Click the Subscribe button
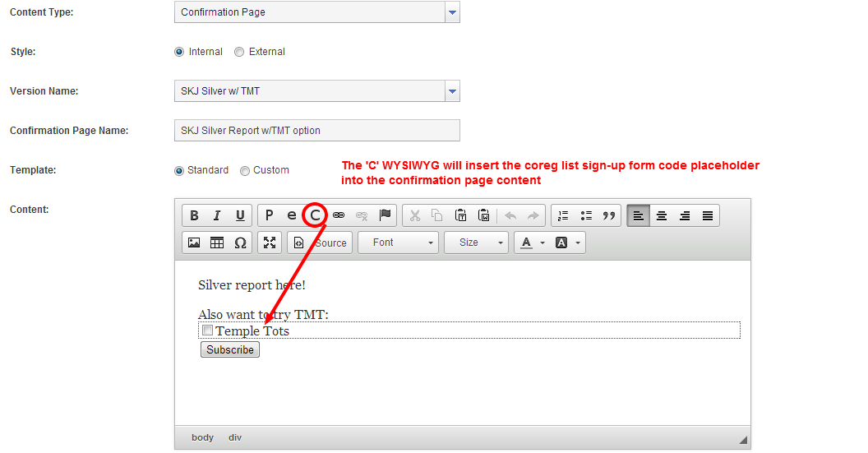Viewport: 868px width, 453px height. click(229, 349)
